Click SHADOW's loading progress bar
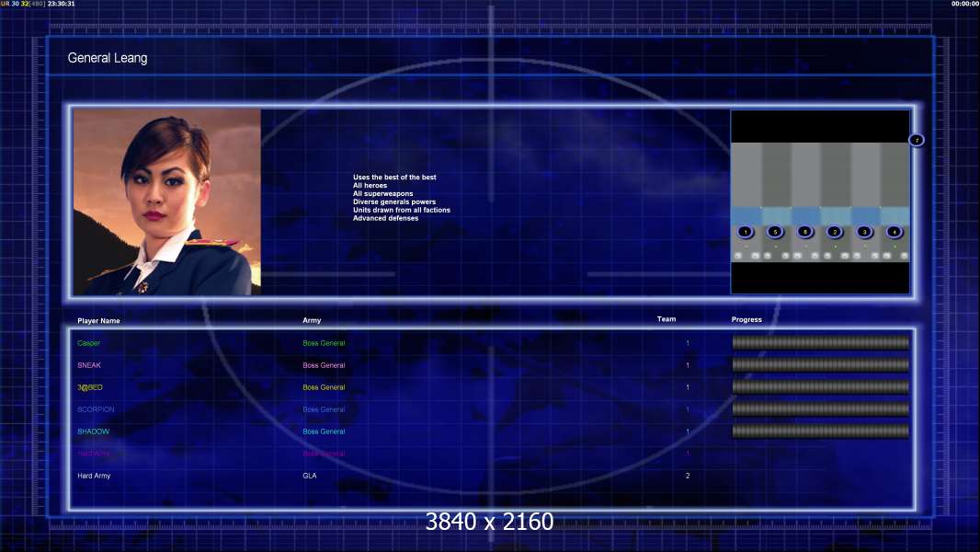980x552 pixels. (x=821, y=431)
